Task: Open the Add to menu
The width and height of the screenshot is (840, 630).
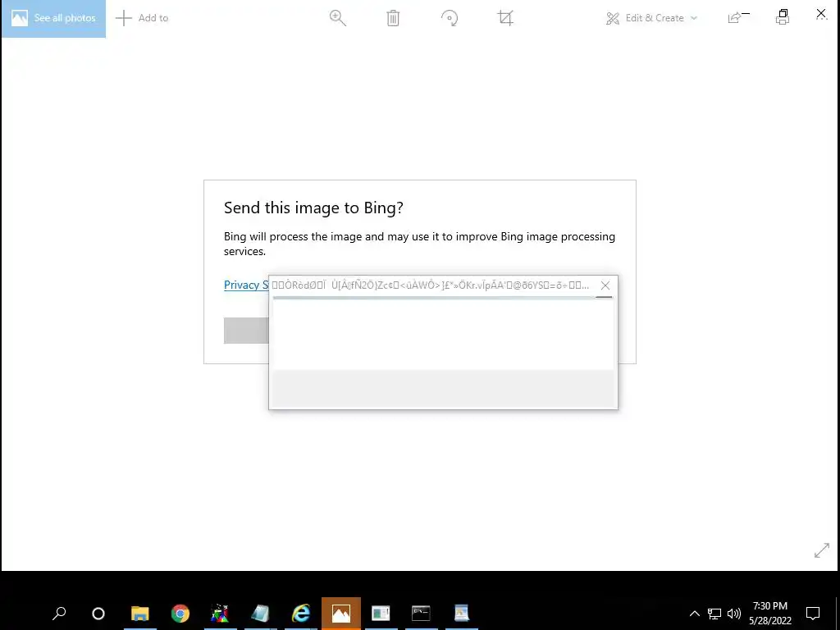Action: 142,18
